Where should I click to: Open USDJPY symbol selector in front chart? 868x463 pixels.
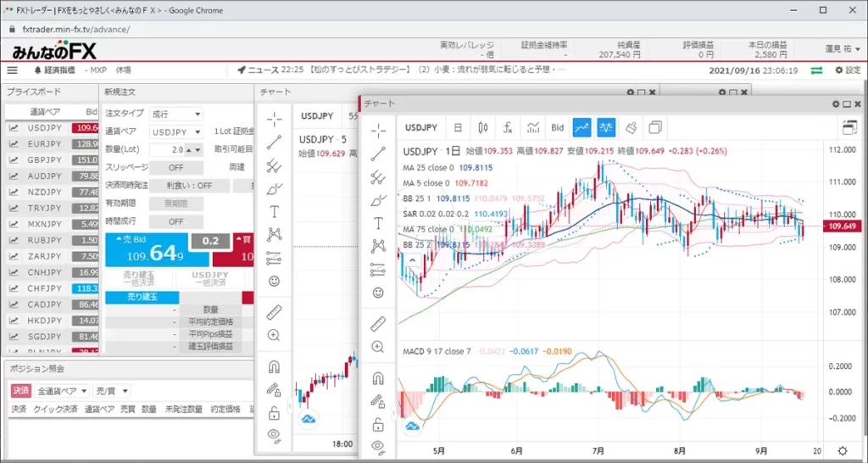[x=421, y=128]
